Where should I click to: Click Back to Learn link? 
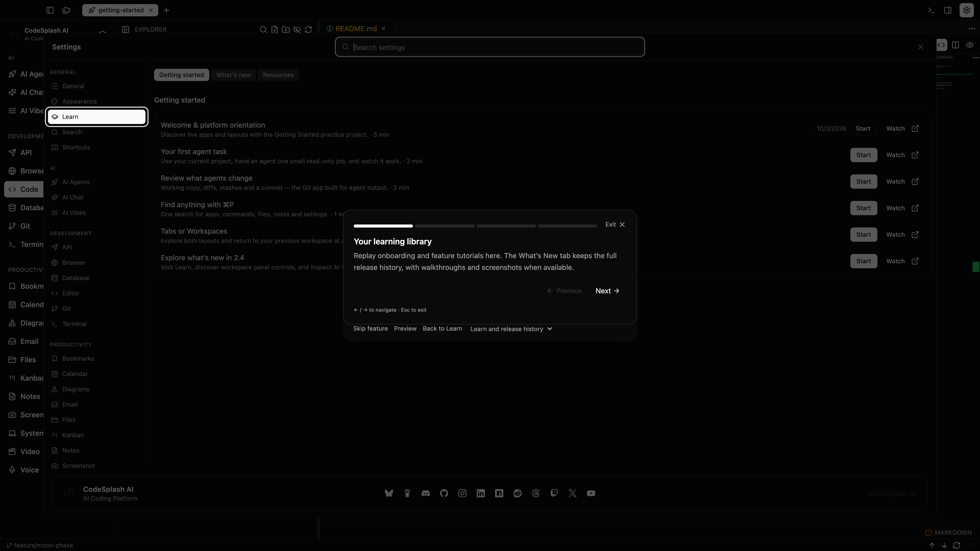point(443,329)
